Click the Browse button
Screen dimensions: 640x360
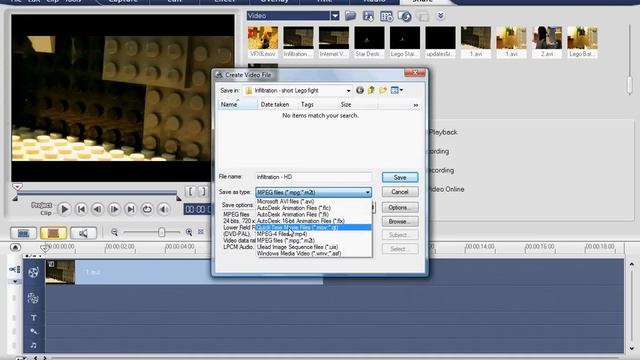point(400,222)
